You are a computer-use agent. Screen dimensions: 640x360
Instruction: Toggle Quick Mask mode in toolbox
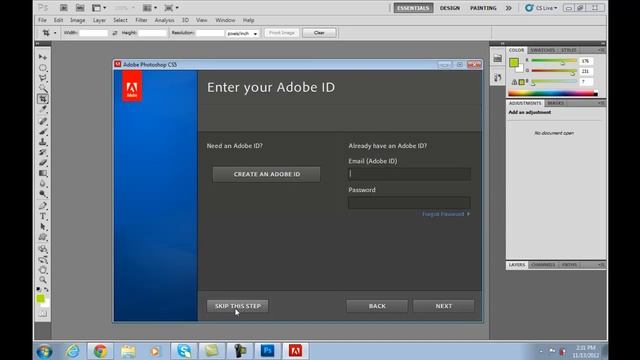point(42,314)
